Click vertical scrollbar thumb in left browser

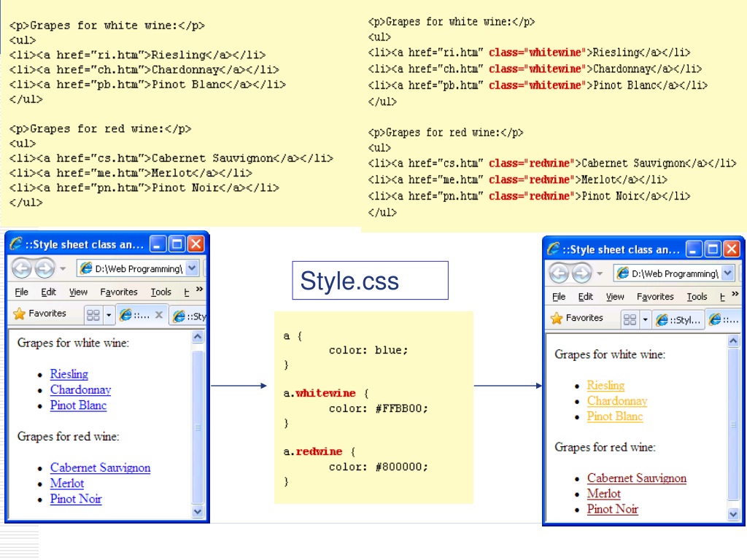tap(198, 427)
